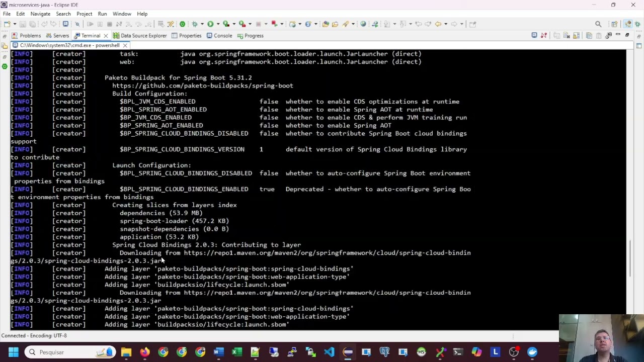Click the https://github.com/paketo-buildpacks/spring-boot URL text
644x362 pixels.
point(202,85)
